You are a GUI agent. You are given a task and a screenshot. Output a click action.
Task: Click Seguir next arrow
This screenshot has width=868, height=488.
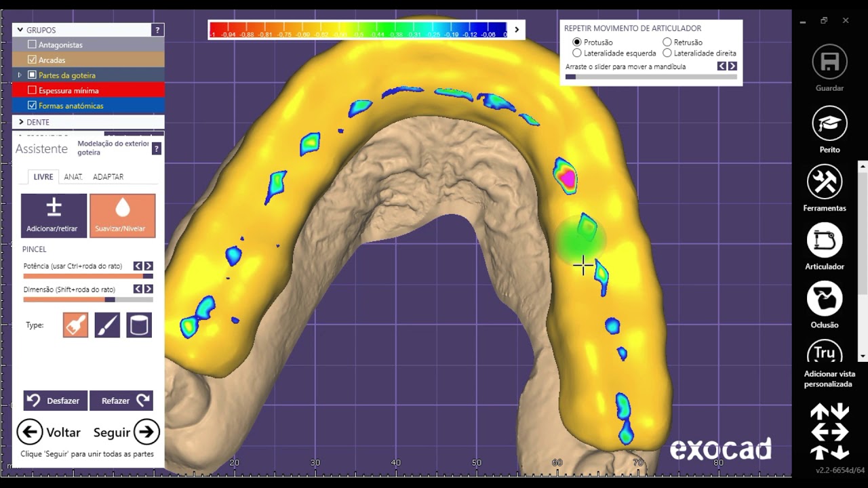click(x=146, y=432)
